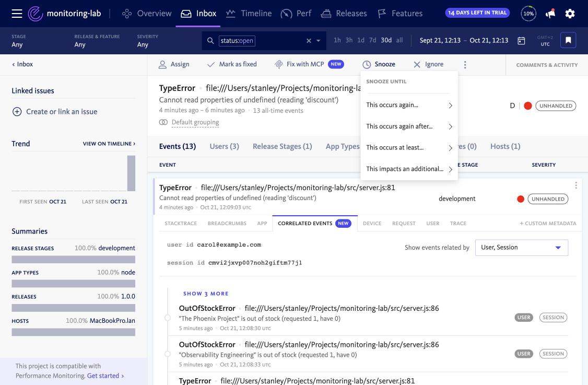
Task: Click the Inbox tray icon
Action: point(186,14)
